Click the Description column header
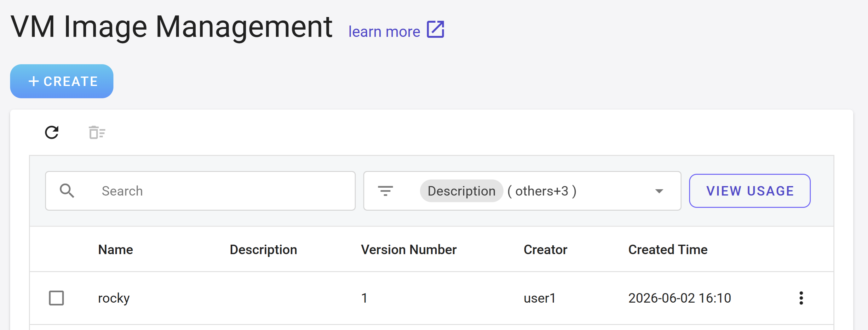 pos(263,250)
